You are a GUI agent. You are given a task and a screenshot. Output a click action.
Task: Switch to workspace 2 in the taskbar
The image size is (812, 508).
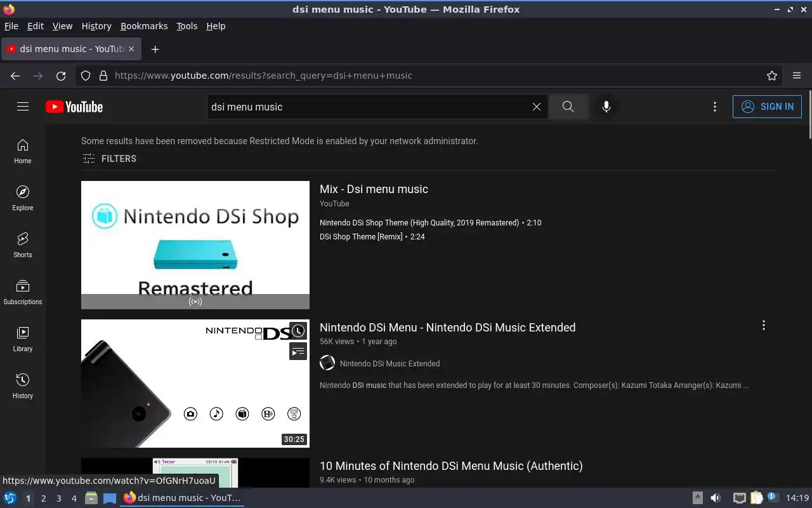tap(43, 498)
